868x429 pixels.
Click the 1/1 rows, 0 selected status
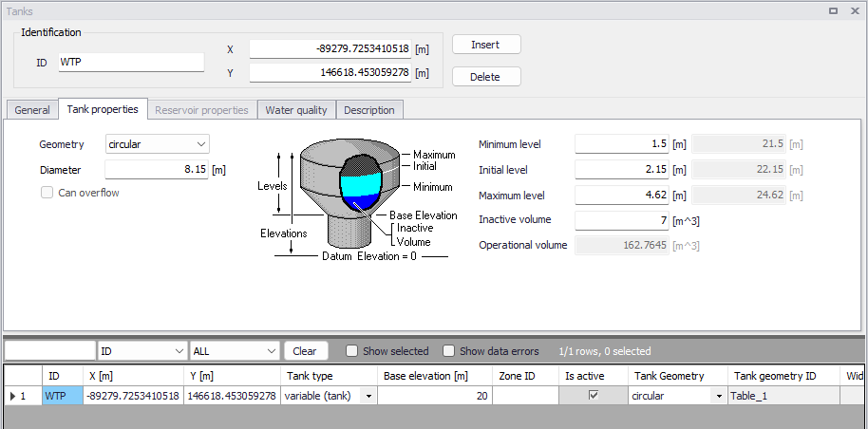[605, 351]
